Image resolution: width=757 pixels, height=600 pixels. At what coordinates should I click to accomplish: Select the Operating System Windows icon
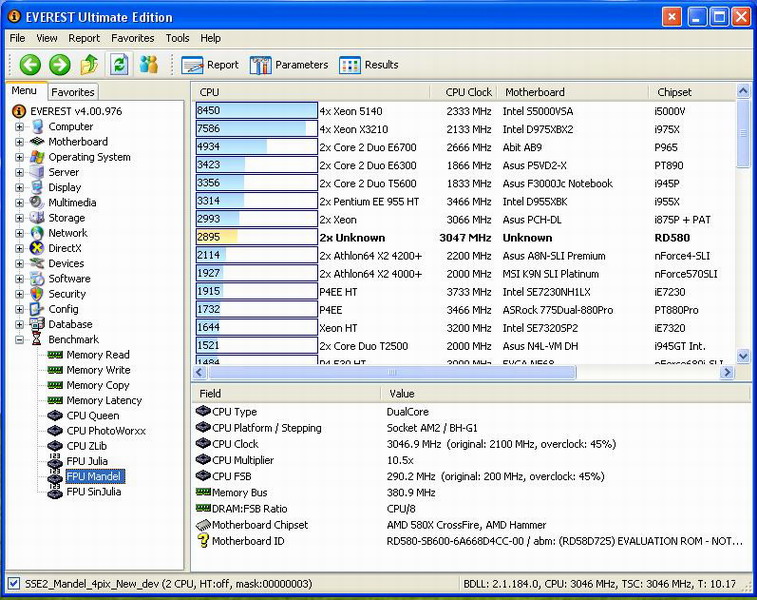coord(37,157)
